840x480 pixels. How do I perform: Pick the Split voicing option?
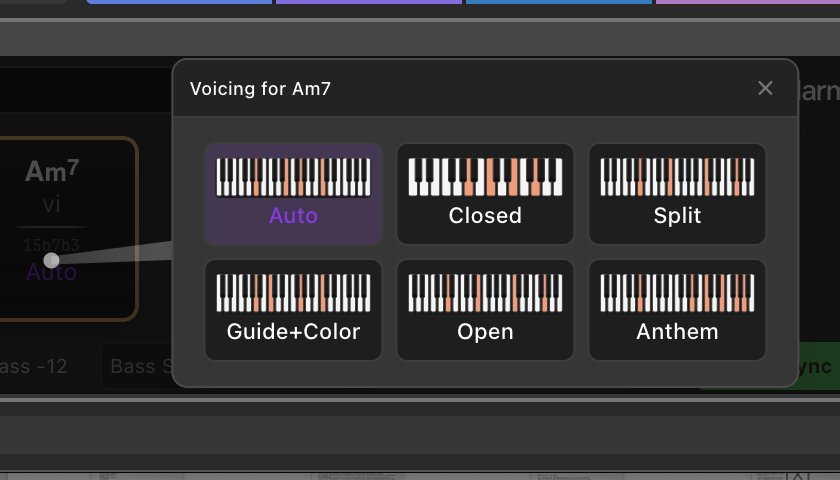tap(677, 194)
